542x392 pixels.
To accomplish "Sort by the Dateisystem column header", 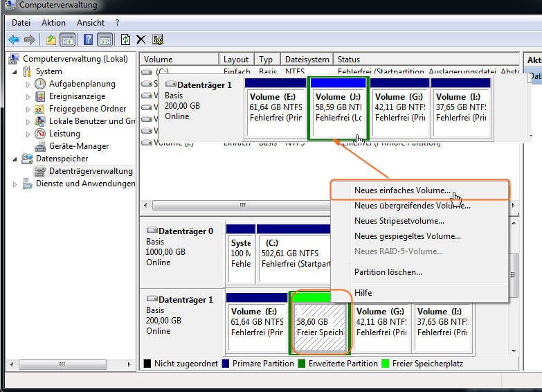I will pos(307,59).
